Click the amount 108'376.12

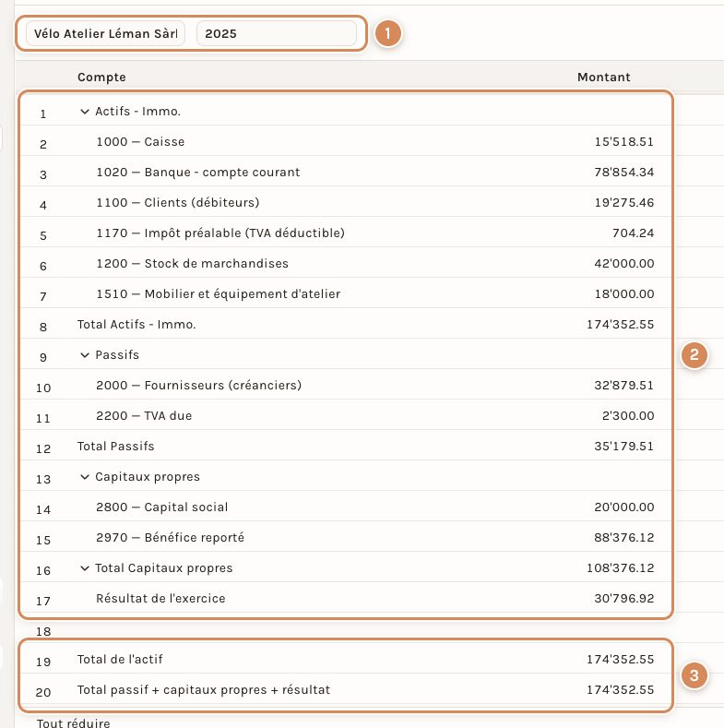[621, 568]
